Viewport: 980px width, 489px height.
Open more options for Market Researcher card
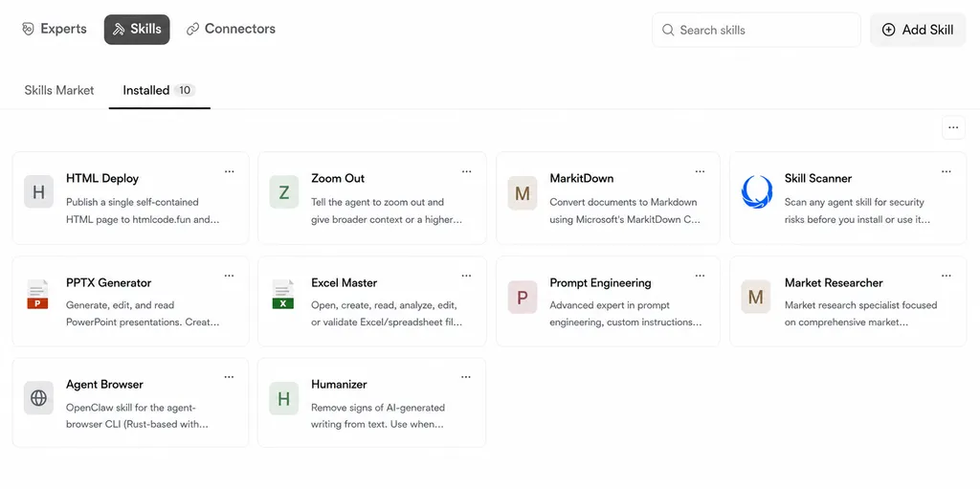947,276
